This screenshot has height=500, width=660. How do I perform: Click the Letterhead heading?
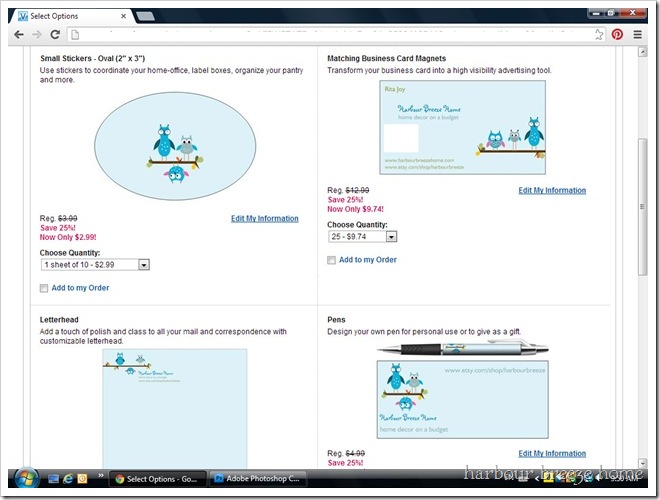(x=59, y=320)
